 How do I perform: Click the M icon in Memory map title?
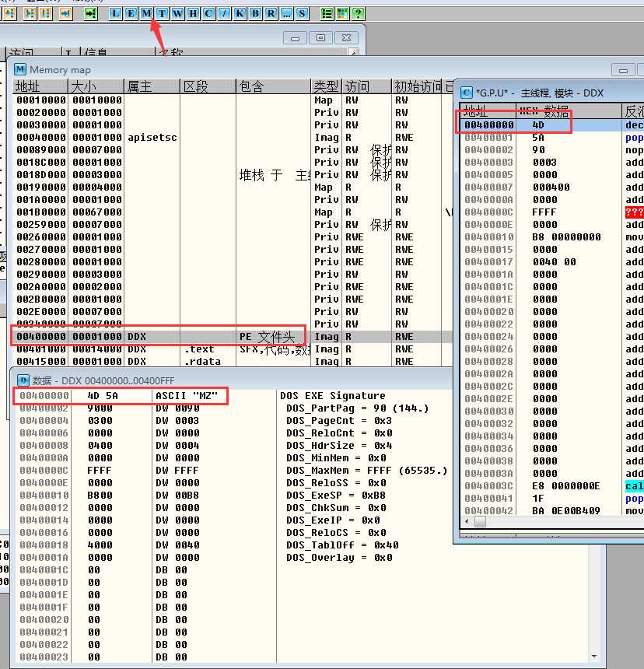tap(20, 69)
